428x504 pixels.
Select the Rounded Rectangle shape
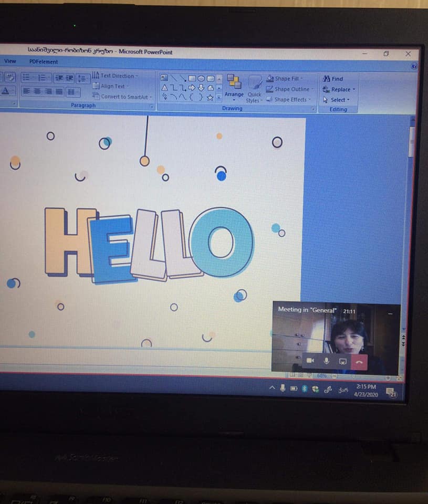211,78
